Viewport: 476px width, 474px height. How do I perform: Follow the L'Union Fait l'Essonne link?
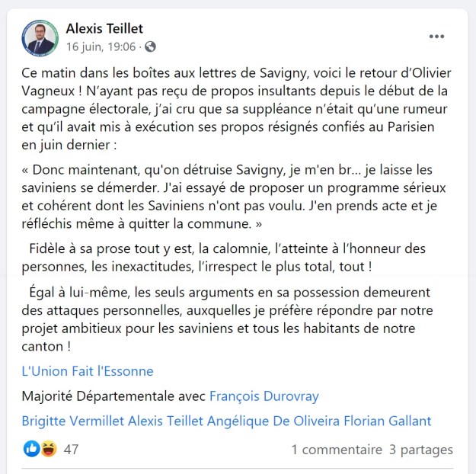click(88, 371)
